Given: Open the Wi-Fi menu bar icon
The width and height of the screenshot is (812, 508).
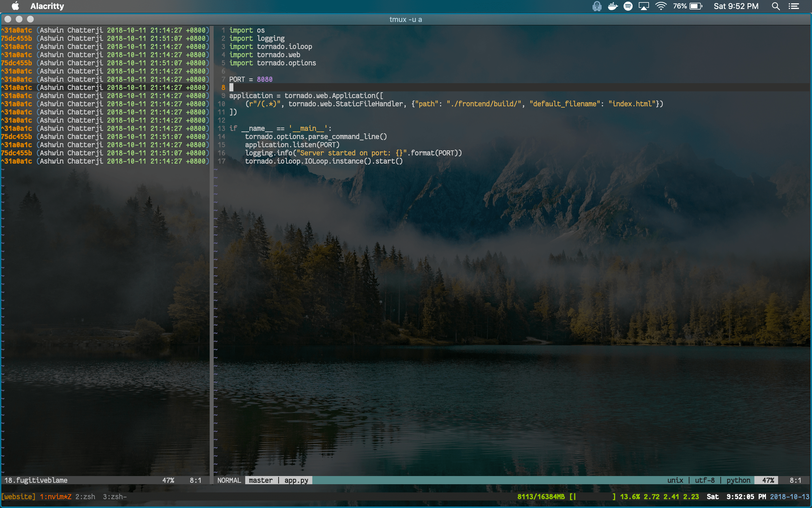Looking at the screenshot, I should [x=661, y=6].
